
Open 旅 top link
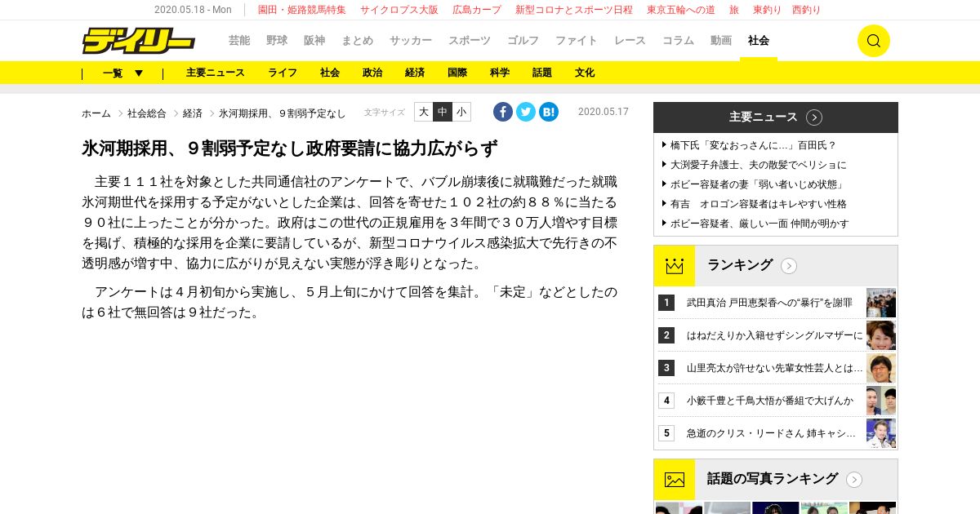click(734, 10)
